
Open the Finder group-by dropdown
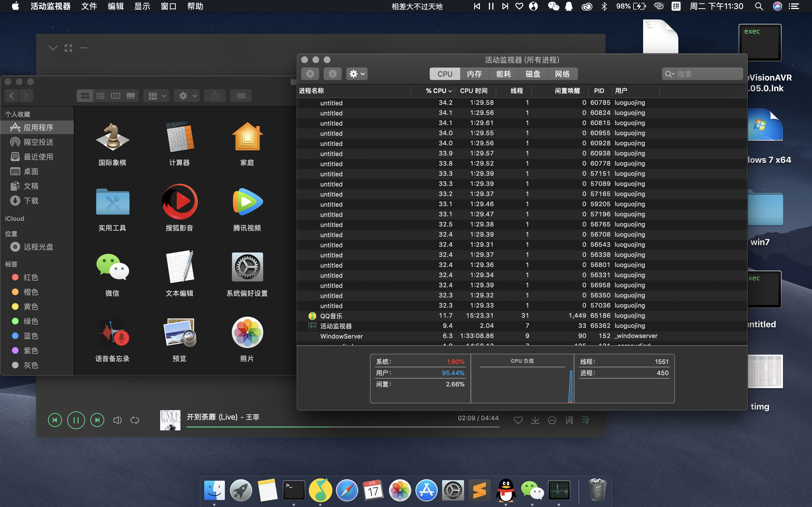click(156, 96)
